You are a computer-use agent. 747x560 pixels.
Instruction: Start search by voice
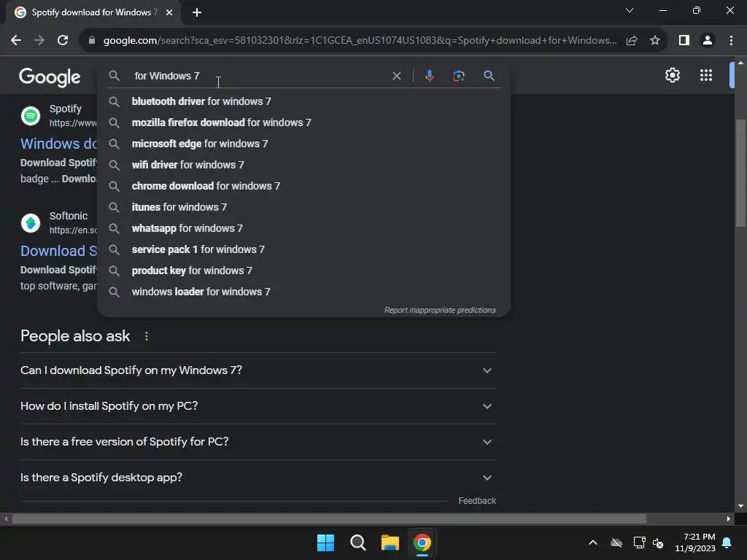coord(429,76)
